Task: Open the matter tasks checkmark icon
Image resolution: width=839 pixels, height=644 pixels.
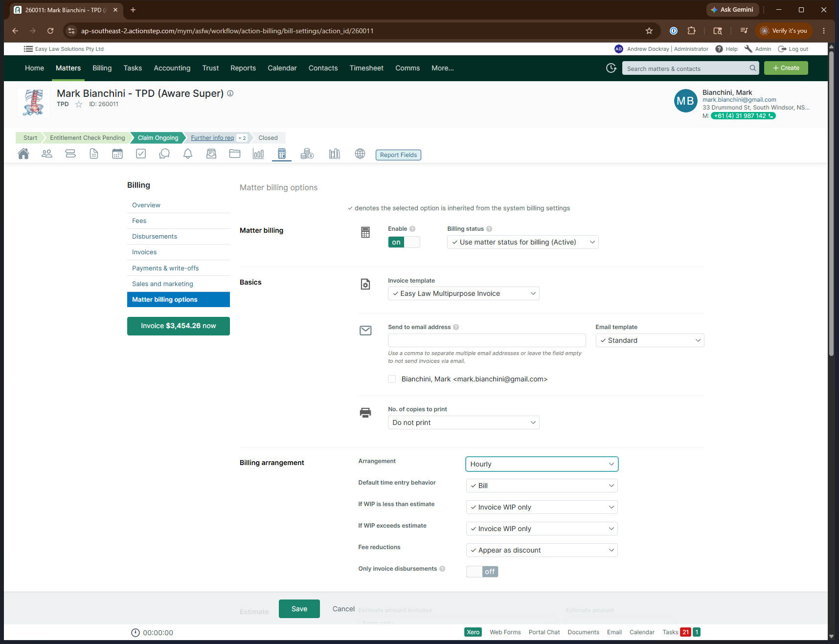Action: 141,154
